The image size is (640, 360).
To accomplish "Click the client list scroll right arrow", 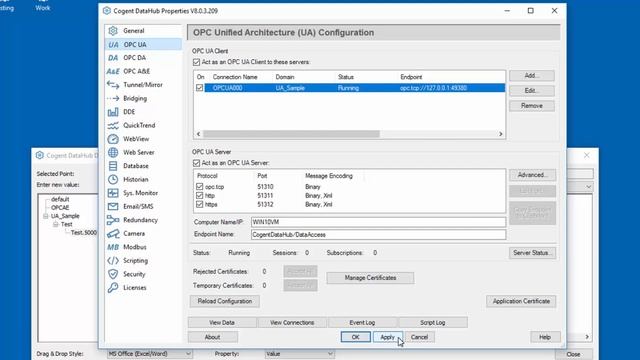I will point(501,134).
